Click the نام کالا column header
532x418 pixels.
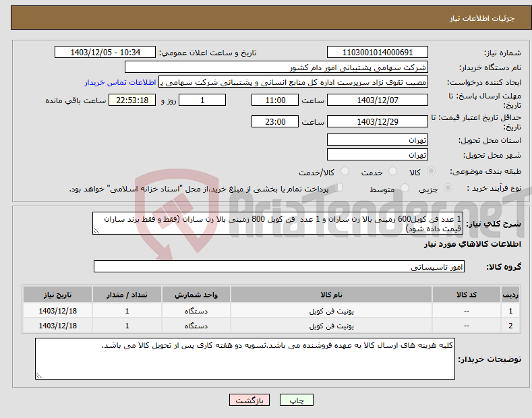click(331, 295)
